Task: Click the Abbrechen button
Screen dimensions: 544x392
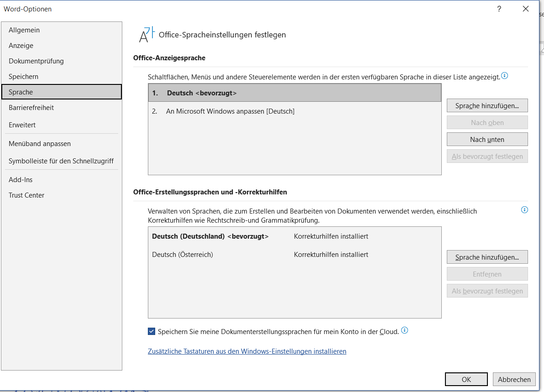Action: (x=514, y=379)
